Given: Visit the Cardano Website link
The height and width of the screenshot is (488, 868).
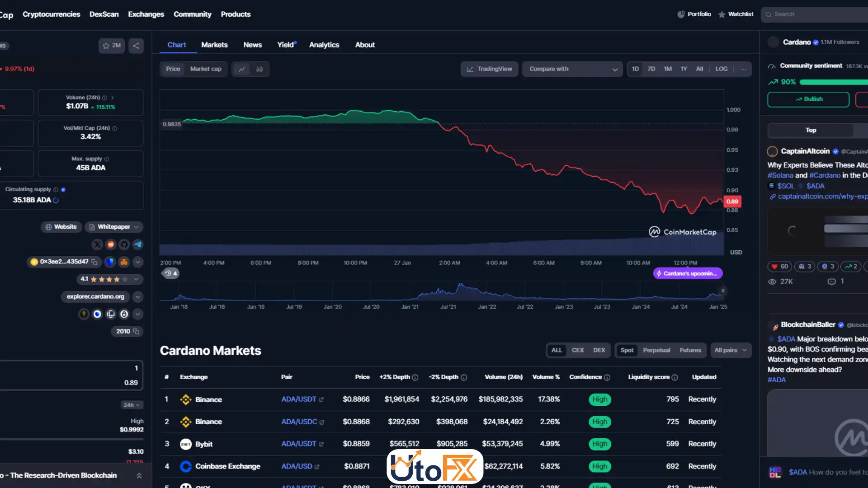Looking at the screenshot, I should coord(61,227).
